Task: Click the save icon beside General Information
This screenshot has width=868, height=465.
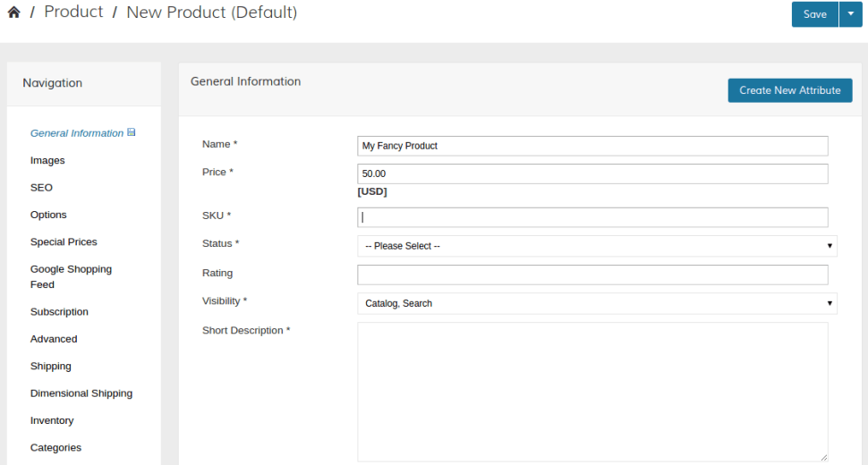Action: pos(132,132)
